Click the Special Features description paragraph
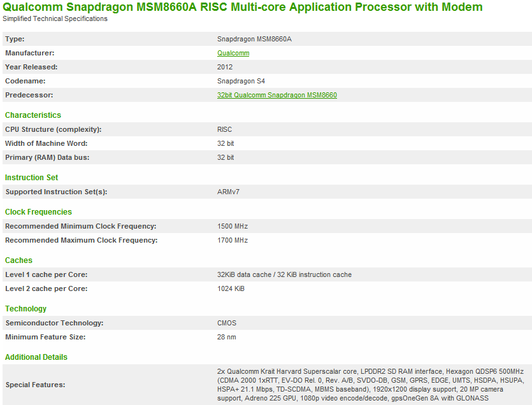The width and height of the screenshot is (532, 405). [x=371, y=385]
